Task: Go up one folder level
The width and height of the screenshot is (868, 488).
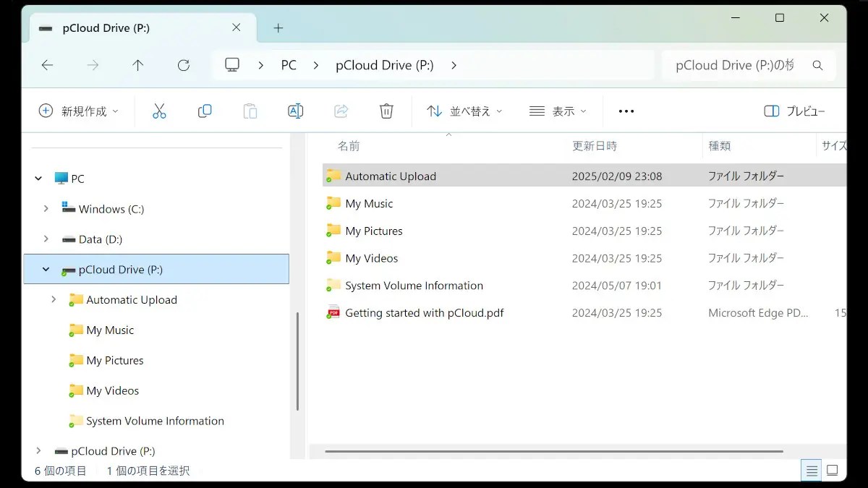Action: [137, 65]
